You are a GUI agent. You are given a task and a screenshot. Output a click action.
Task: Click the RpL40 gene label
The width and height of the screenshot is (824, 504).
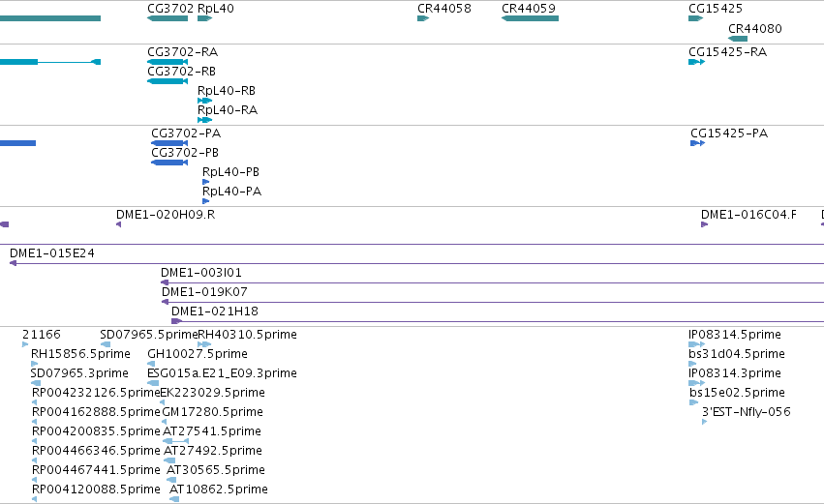click(x=216, y=9)
